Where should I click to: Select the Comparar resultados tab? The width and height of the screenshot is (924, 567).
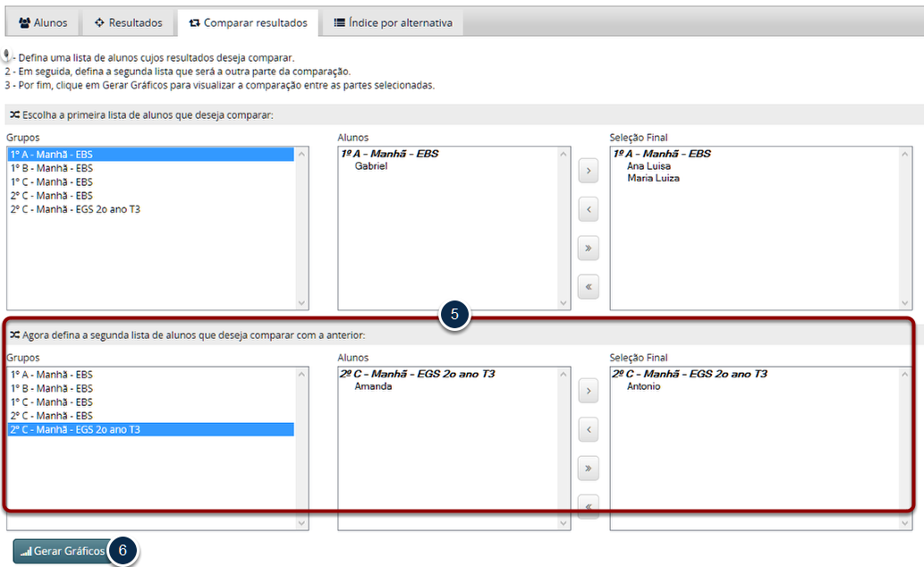248,22
